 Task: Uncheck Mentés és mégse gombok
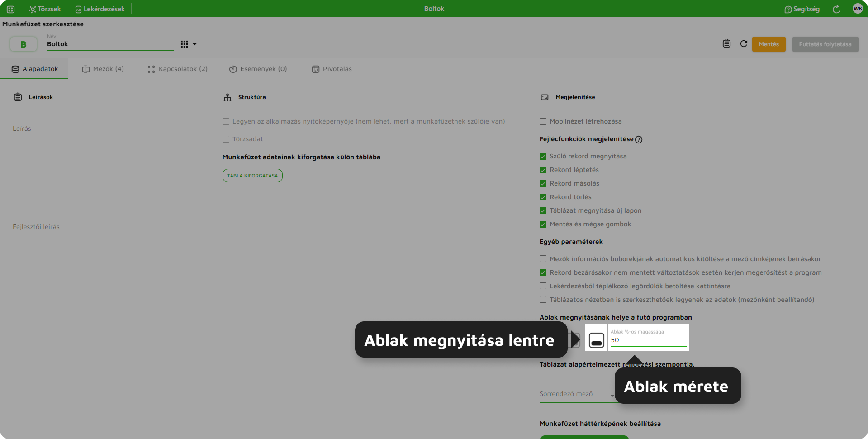543,224
